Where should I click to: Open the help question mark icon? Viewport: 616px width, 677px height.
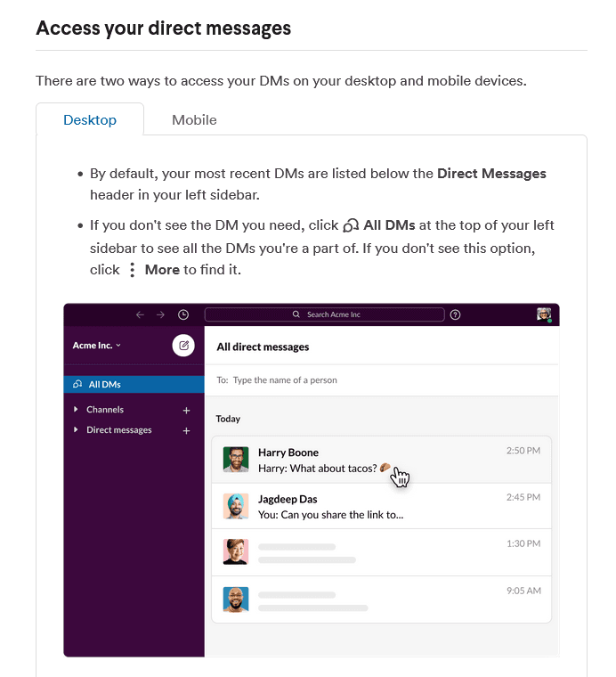click(456, 314)
